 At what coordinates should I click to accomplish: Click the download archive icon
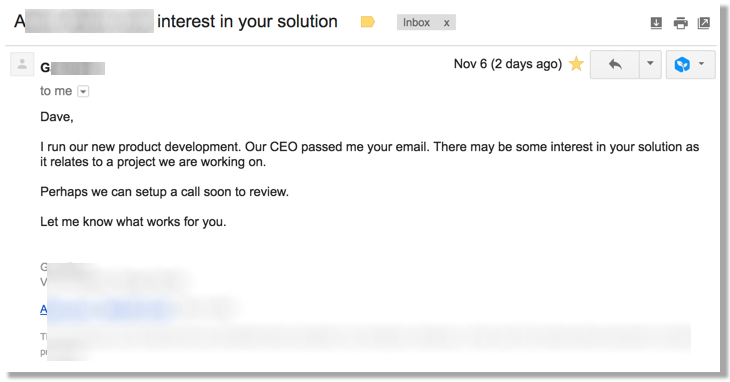pyautogui.click(x=656, y=22)
